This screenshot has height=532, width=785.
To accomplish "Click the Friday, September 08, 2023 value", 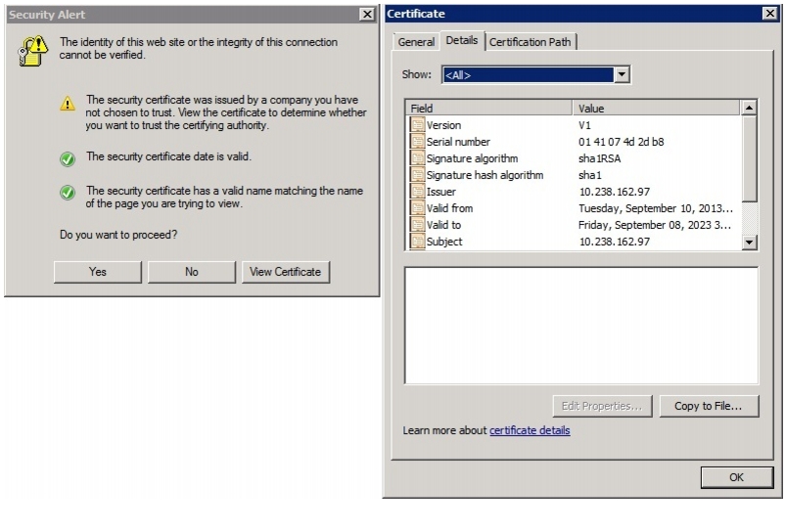I will pyautogui.click(x=655, y=225).
